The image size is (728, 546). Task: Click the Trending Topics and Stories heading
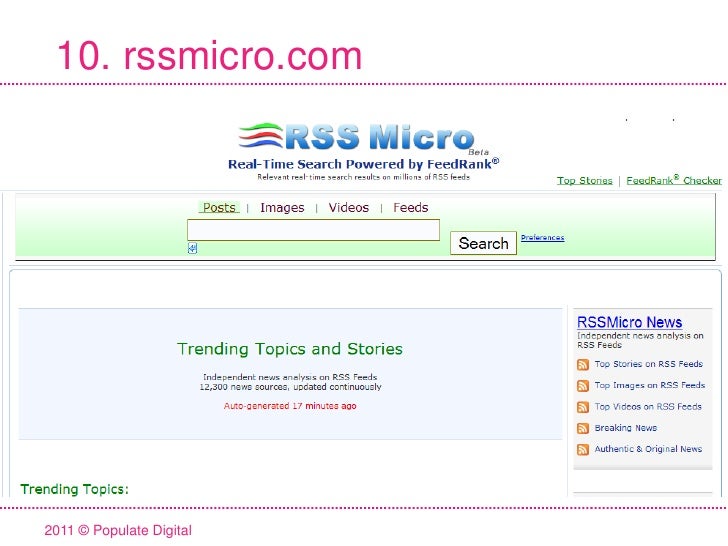pos(290,349)
